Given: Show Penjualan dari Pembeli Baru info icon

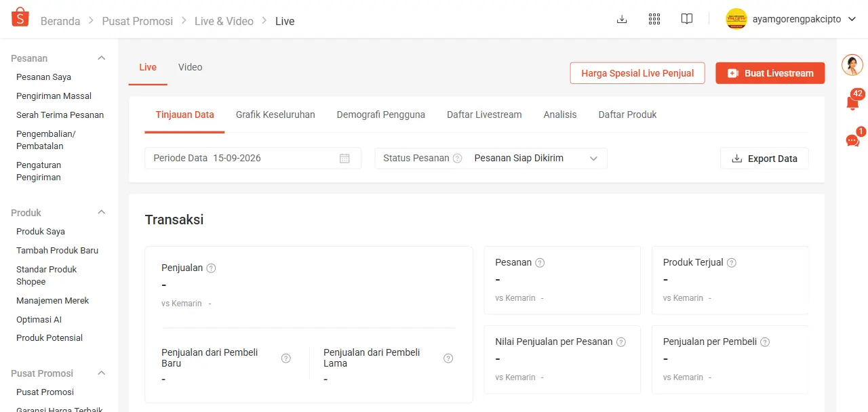Looking at the screenshot, I should 286,358.
